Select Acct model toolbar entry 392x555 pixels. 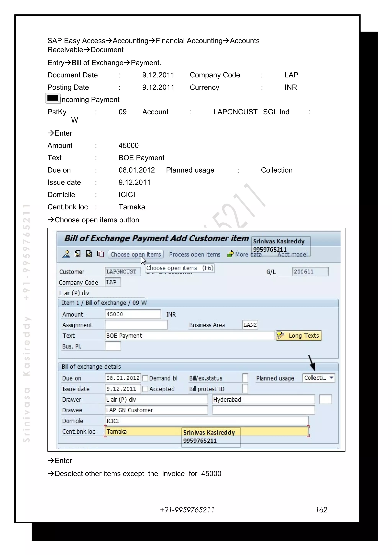pos(292,254)
